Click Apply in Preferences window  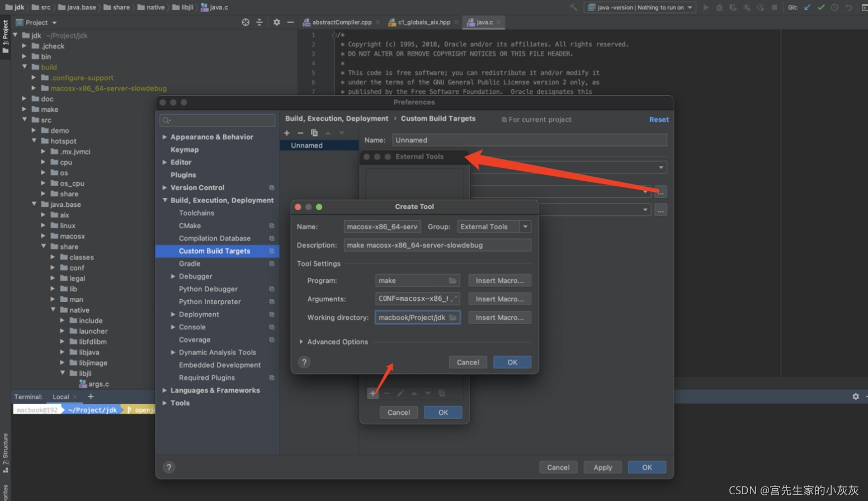click(602, 467)
